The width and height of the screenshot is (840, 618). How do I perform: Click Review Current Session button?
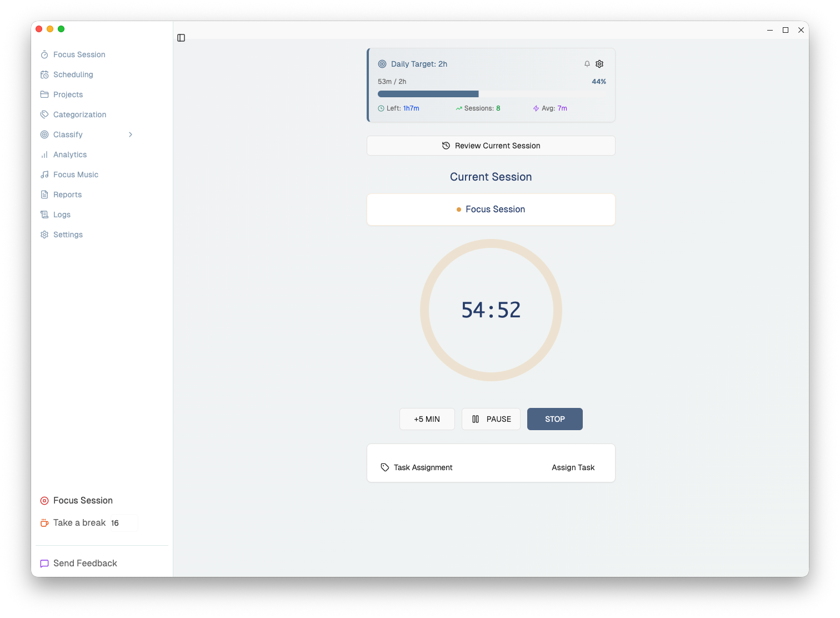click(x=491, y=146)
